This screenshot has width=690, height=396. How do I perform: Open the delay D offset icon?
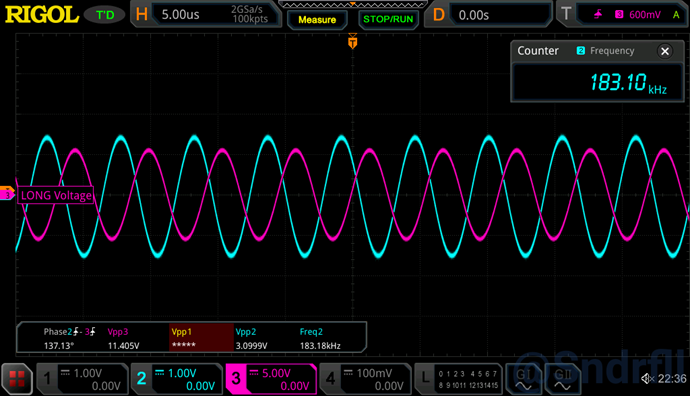(x=439, y=15)
